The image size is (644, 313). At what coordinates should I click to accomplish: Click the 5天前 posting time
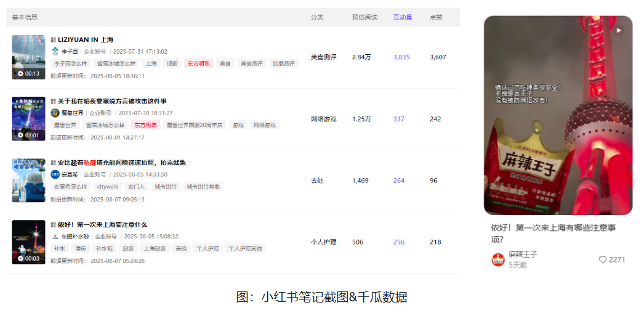(518, 265)
